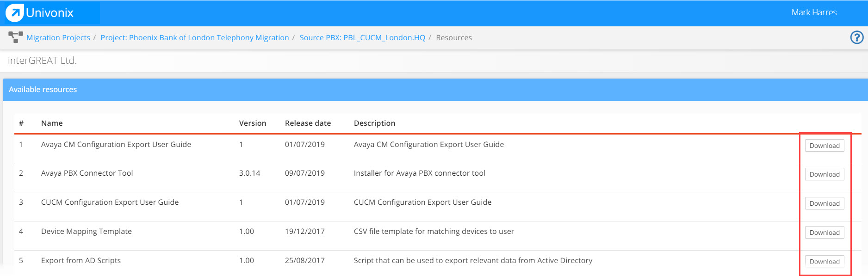Open the help question mark icon
The height and width of the screenshot is (276, 868).
pos(857,37)
